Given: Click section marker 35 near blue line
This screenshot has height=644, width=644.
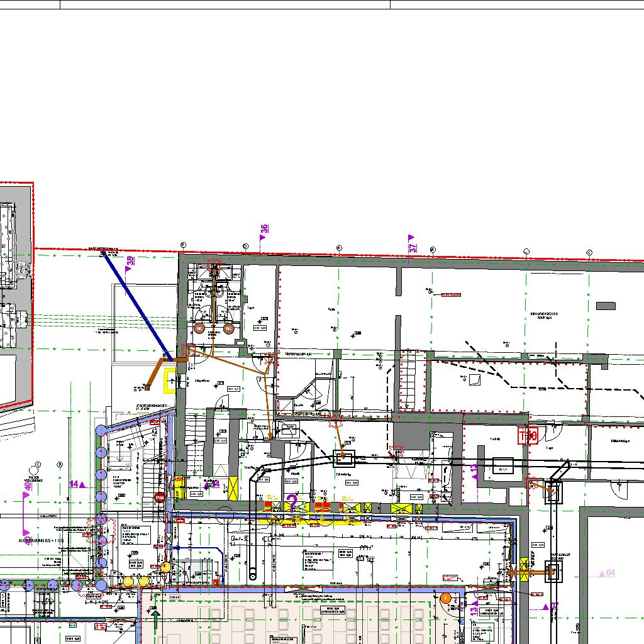Looking at the screenshot, I should pos(130,263).
